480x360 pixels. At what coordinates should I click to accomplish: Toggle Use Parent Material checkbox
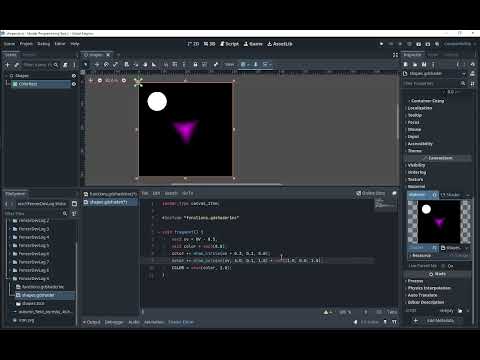pyautogui.click(x=444, y=266)
